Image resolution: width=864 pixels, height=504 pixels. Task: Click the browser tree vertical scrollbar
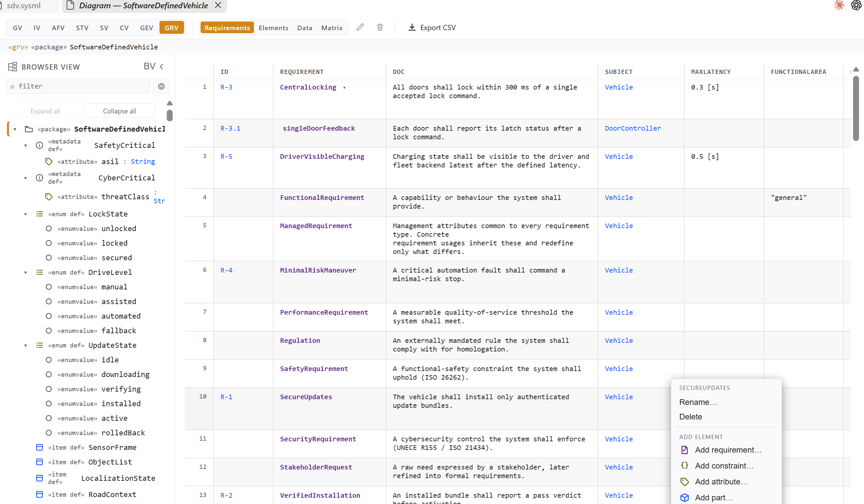pyautogui.click(x=169, y=115)
